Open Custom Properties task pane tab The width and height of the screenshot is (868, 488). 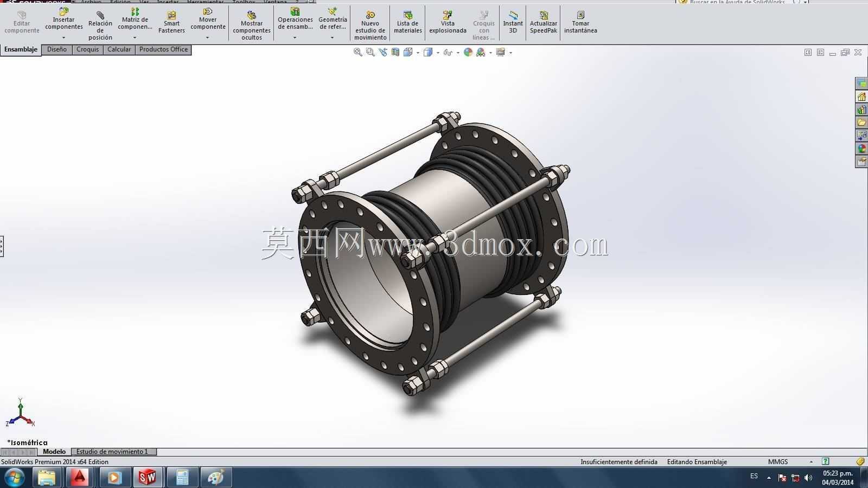coord(861,162)
